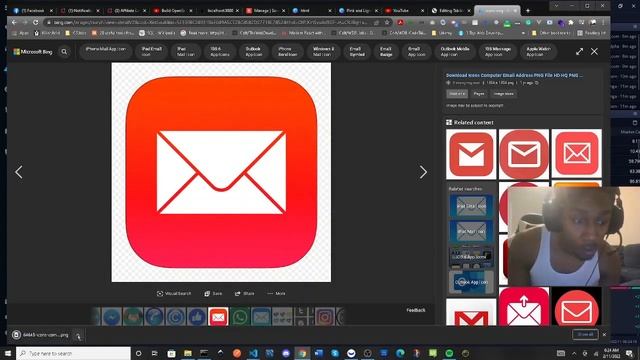Save the image to collection
This screenshot has height=360, width=640.
pos(213,293)
